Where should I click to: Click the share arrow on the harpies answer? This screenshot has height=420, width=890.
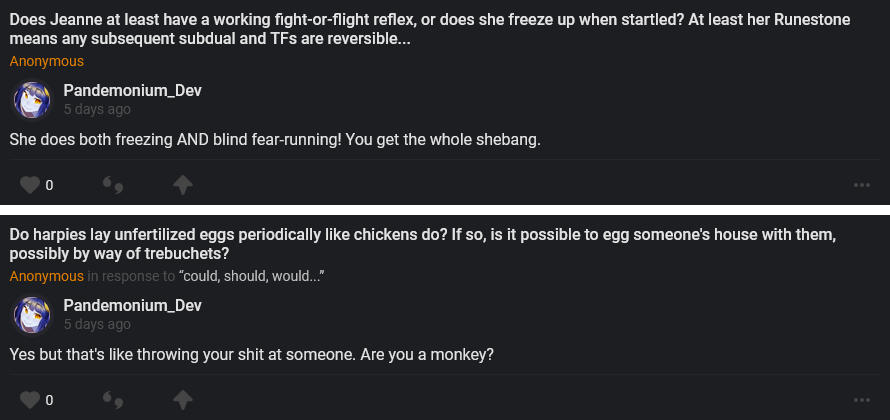[182, 400]
